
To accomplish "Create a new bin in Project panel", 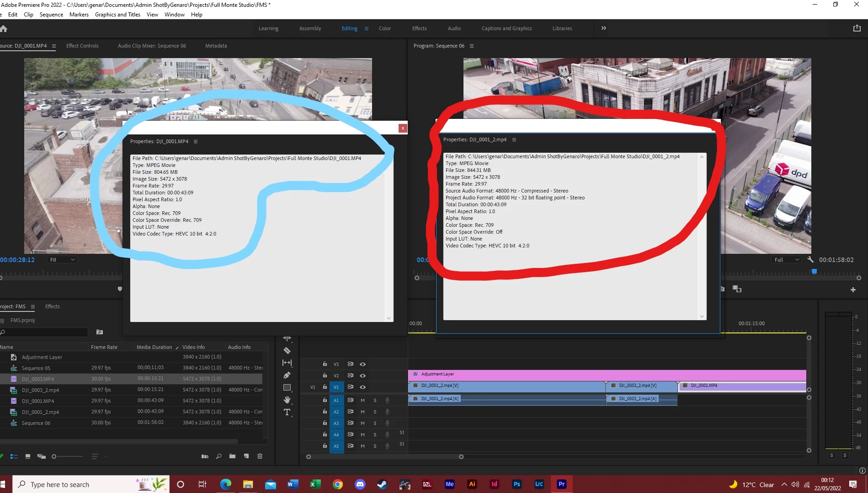I will click(232, 456).
